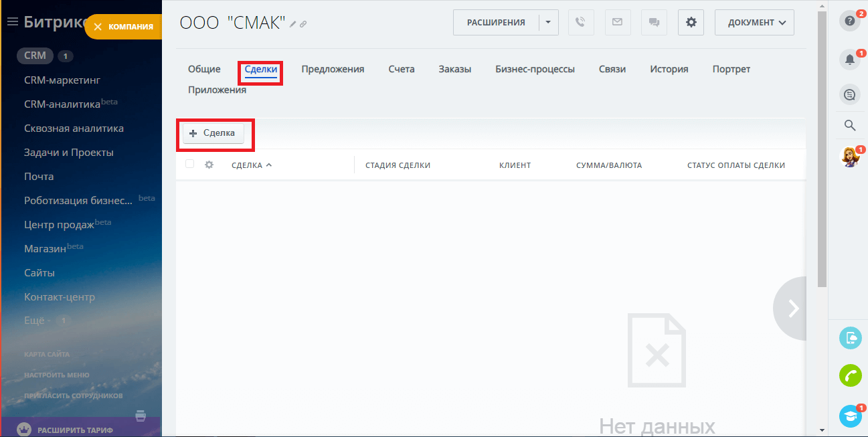This screenshot has height=437, width=868.
Task: Tick the select-all checkbox in the deals table
Action: tap(190, 164)
